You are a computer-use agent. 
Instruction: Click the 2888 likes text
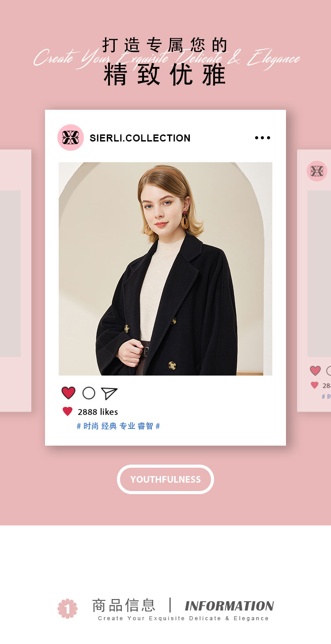pyautogui.click(x=98, y=412)
